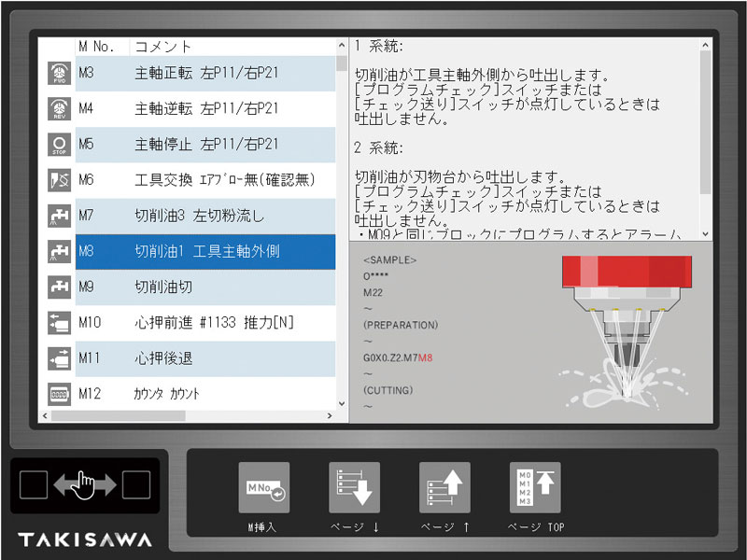
Task: Toggle the left square box beside arrows
Action: click(x=33, y=484)
